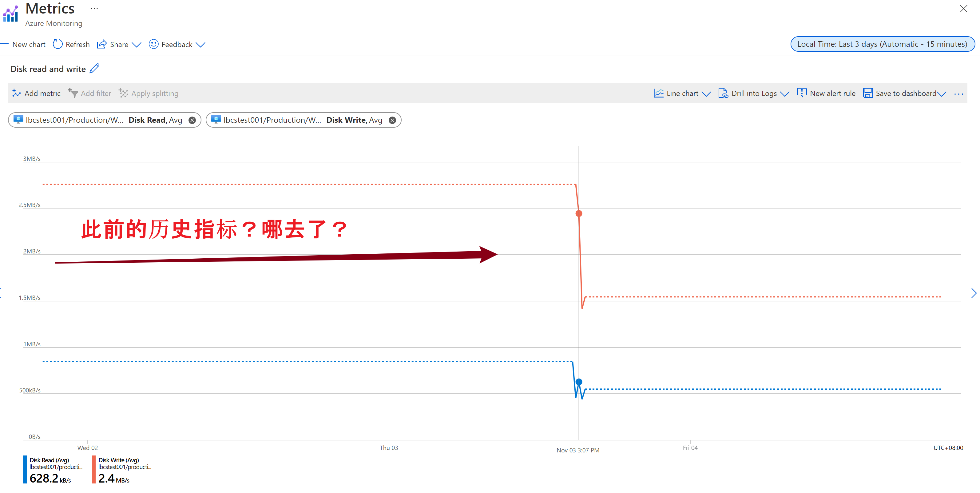Click the pencil icon to edit chart title
Screen dimensions: 980x493
coord(94,69)
